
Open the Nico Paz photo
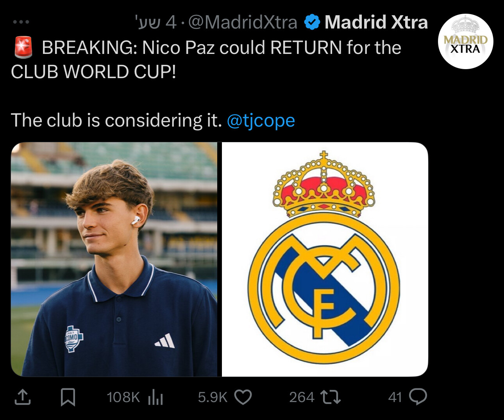114,259
